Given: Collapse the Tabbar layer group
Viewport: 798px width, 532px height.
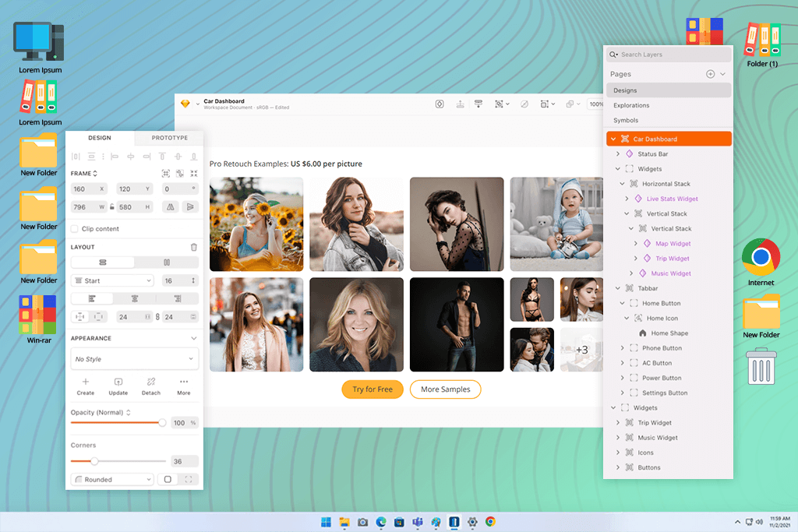Looking at the screenshot, I should coord(618,288).
